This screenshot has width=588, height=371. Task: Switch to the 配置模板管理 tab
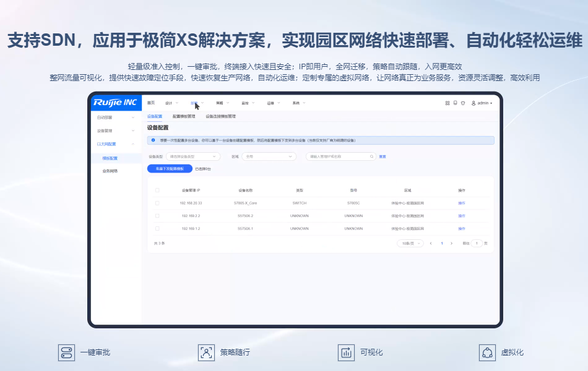click(x=184, y=116)
